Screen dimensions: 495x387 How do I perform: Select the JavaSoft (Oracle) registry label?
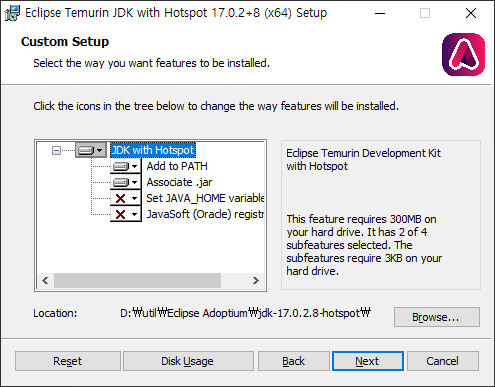point(205,214)
